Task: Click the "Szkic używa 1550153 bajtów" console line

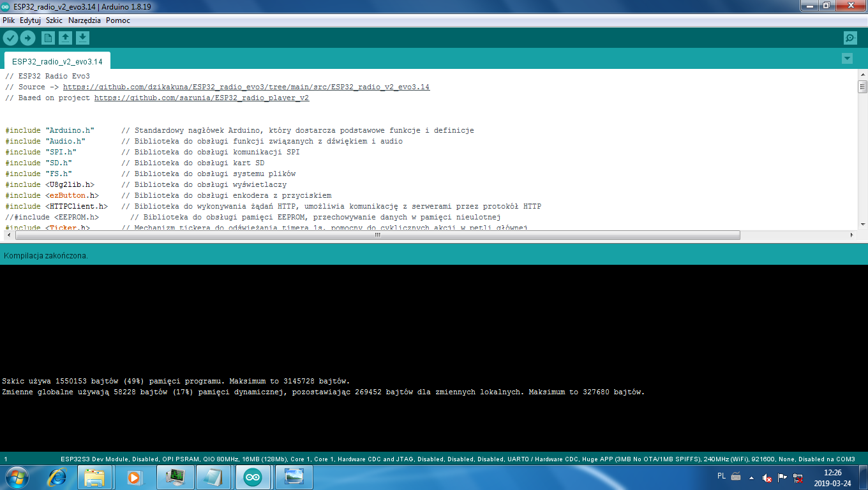Action: [x=176, y=381]
